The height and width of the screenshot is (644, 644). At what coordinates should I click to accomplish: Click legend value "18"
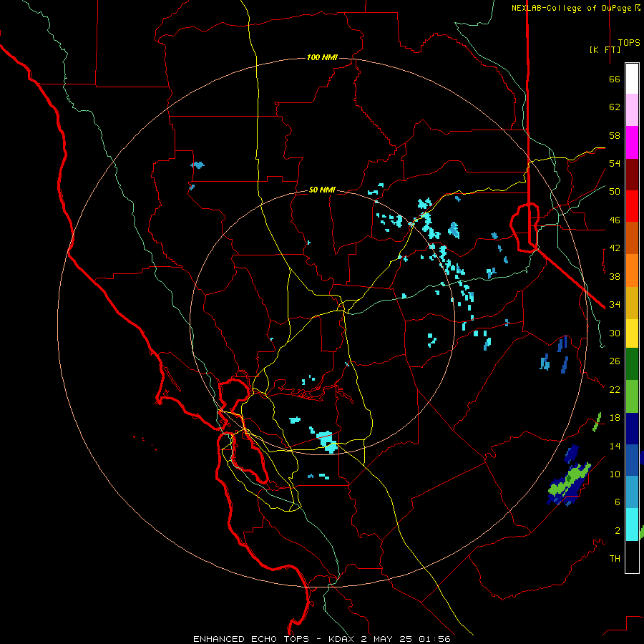[x=615, y=418]
